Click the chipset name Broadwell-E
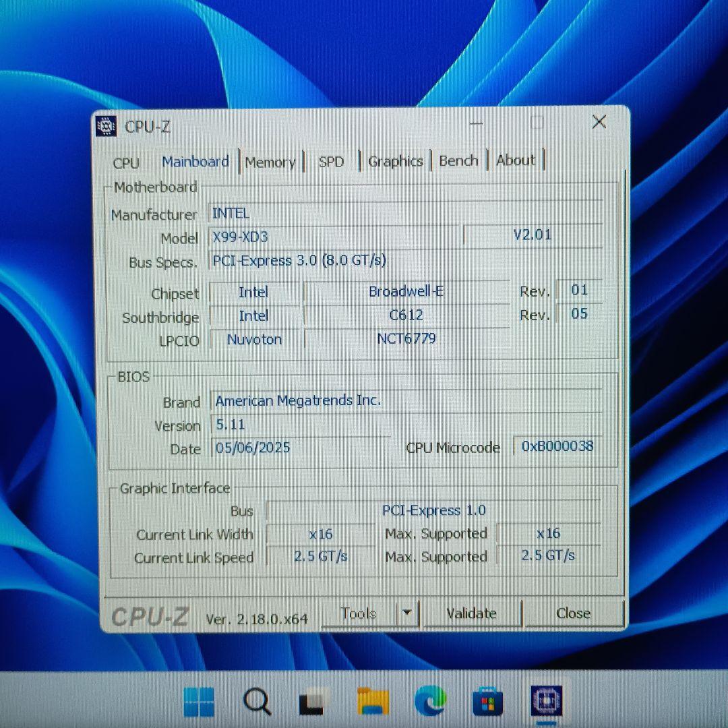 pyautogui.click(x=406, y=291)
